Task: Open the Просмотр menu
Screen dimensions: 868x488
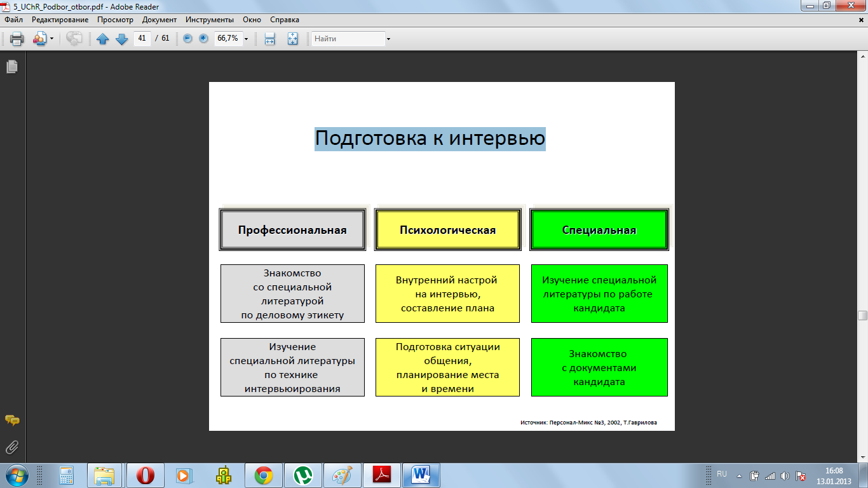Action: (115, 20)
